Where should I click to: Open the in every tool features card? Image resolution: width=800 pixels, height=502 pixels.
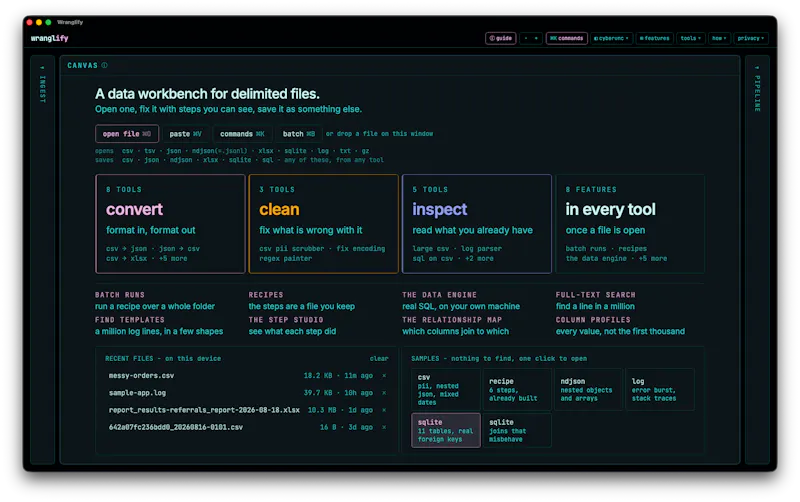click(630, 224)
